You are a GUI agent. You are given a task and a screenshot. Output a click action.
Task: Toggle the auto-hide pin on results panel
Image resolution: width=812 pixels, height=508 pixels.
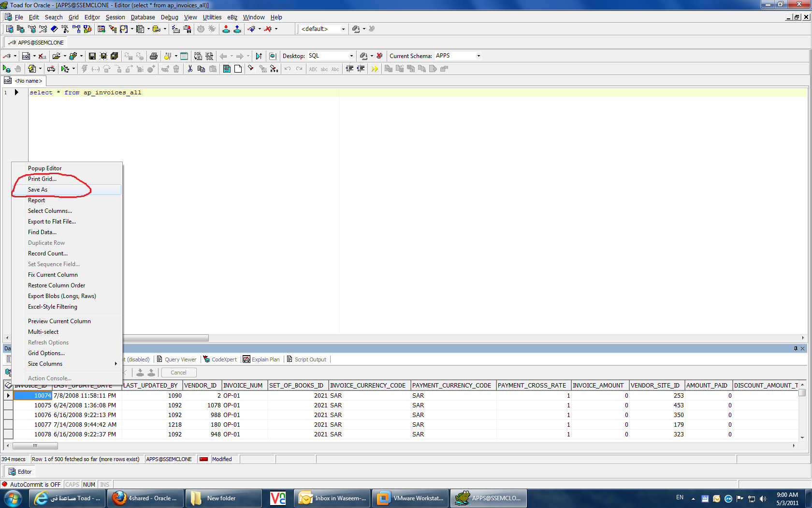pyautogui.click(x=796, y=348)
